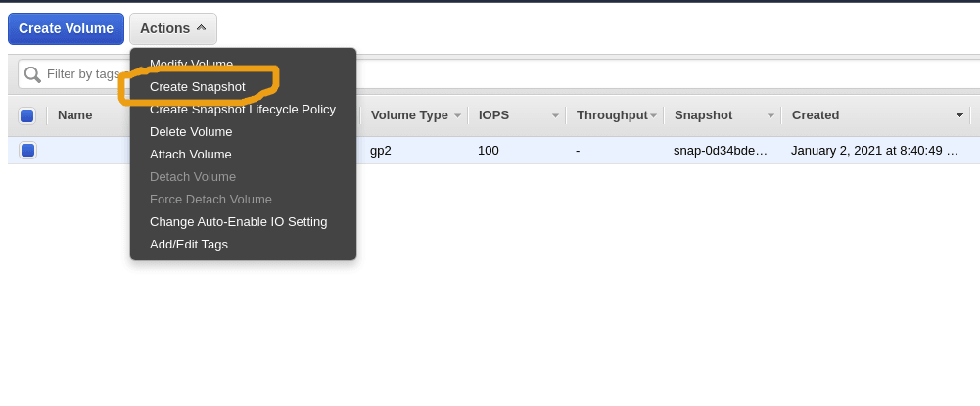Viewport: 980px width, 406px height.
Task: Open the Volume Type column sort arrow
Action: coord(457,115)
